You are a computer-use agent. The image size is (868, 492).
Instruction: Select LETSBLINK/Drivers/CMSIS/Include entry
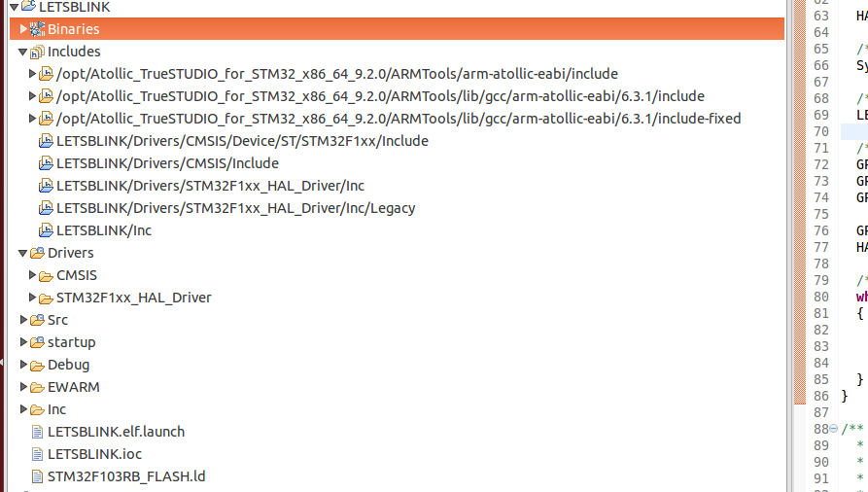[x=167, y=163]
